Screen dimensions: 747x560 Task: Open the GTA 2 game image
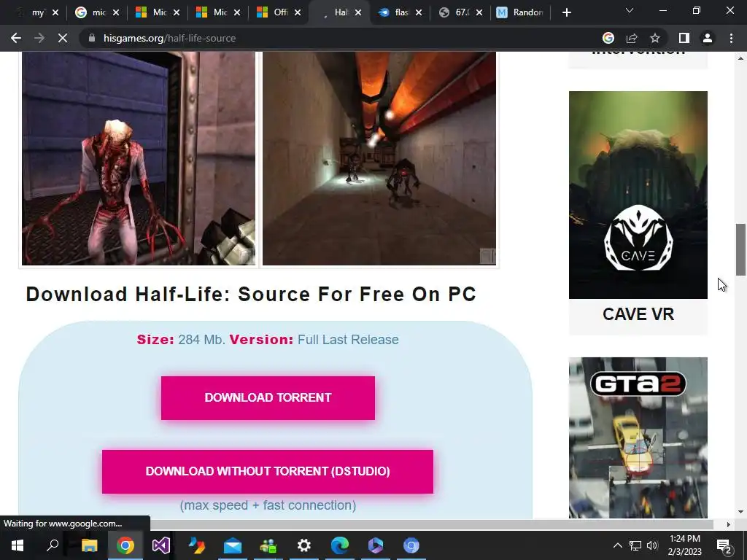click(x=638, y=437)
